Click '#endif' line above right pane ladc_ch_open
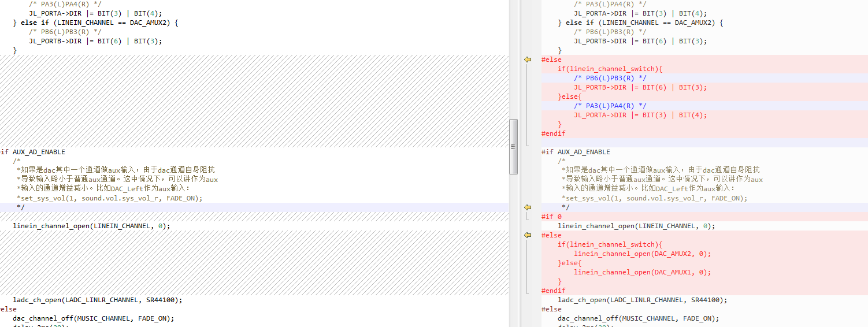Screen dimensions: 868x327 (x=554, y=291)
